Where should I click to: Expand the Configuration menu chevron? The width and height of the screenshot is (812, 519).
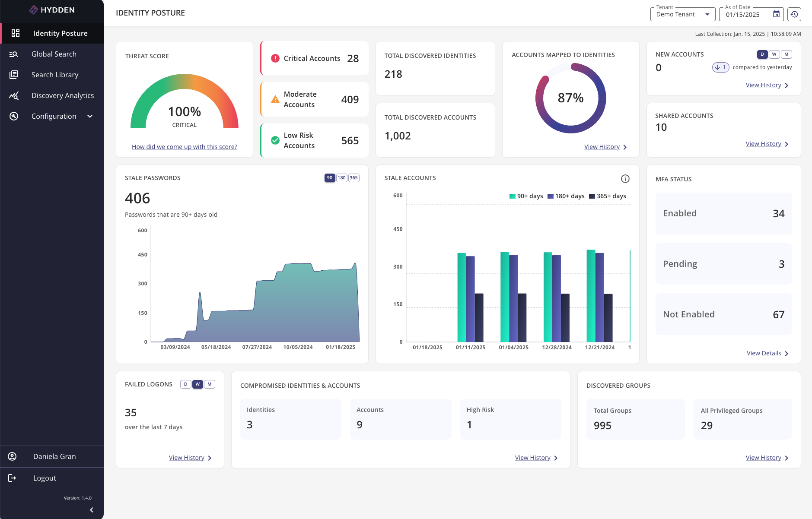(x=90, y=116)
